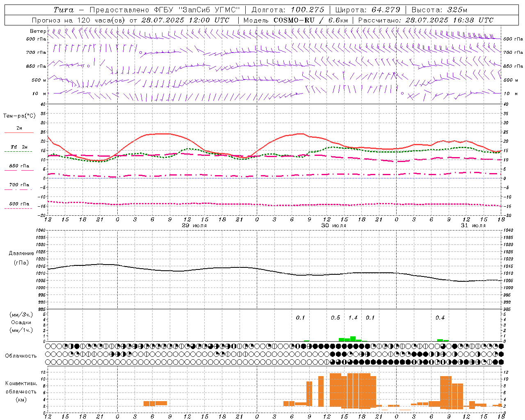This screenshot has width=525, height=420.
Task: Select the "Модель COSMO-RU / 6.6км" text
Action: click(x=296, y=20)
